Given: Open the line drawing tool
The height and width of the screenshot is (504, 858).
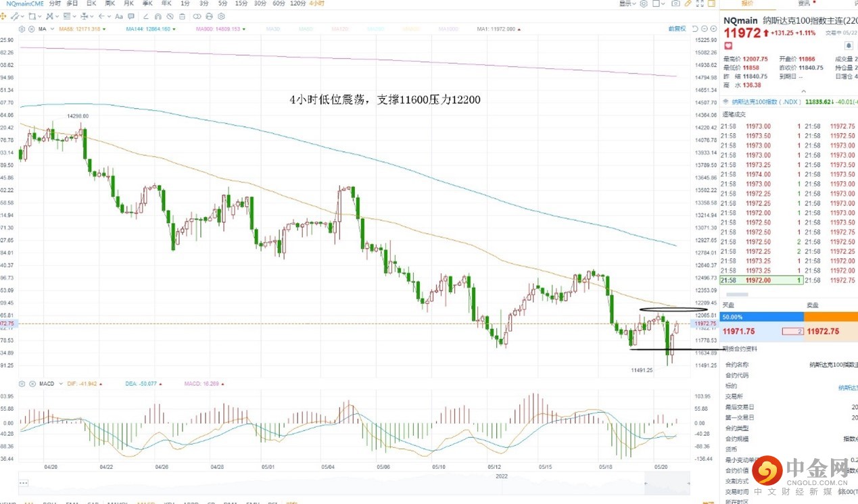Looking at the screenshot, I should tap(15, 16).
